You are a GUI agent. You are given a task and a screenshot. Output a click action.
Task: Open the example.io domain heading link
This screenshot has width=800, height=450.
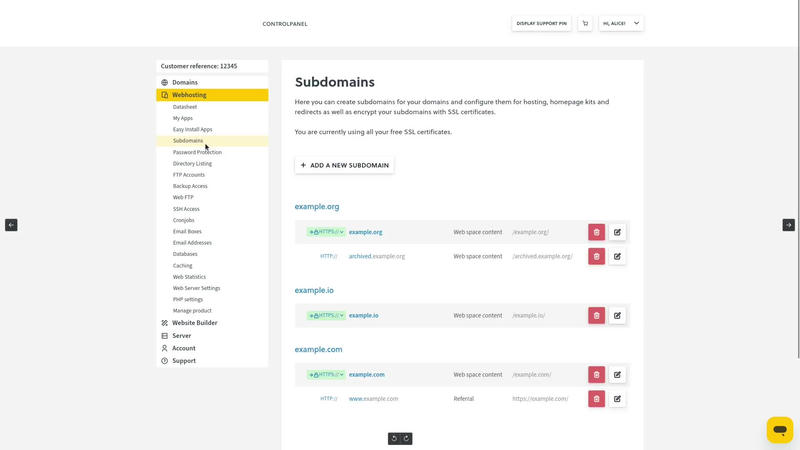click(x=314, y=290)
